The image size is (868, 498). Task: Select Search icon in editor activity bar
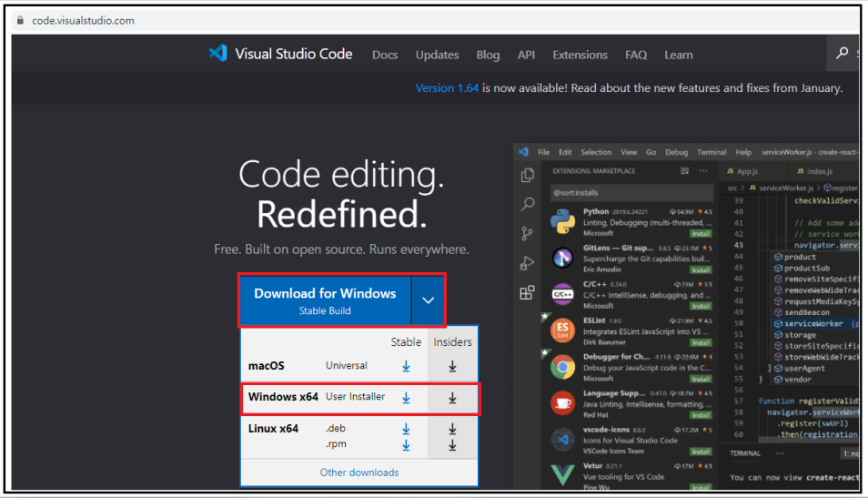(x=528, y=205)
